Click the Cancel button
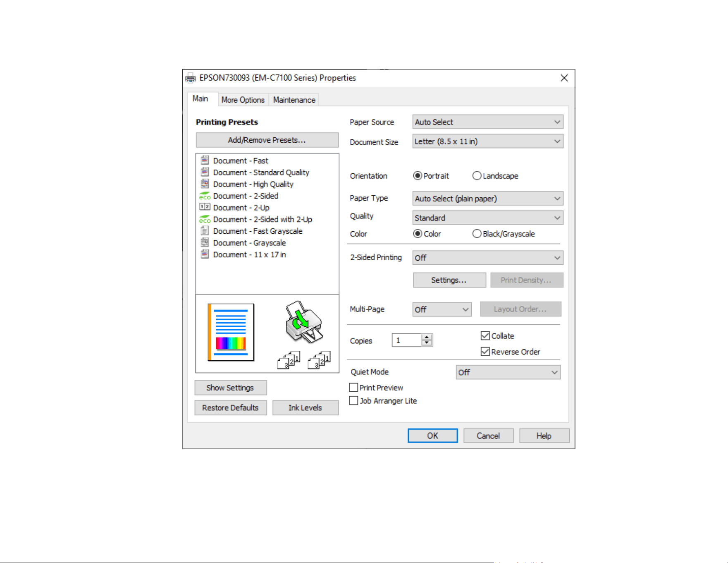728x563 pixels. tap(488, 436)
